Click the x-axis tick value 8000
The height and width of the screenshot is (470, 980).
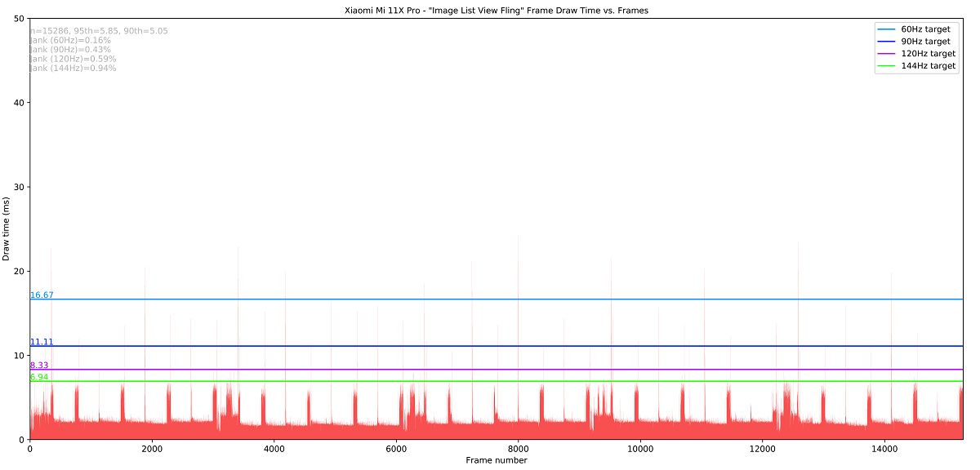[519, 448]
